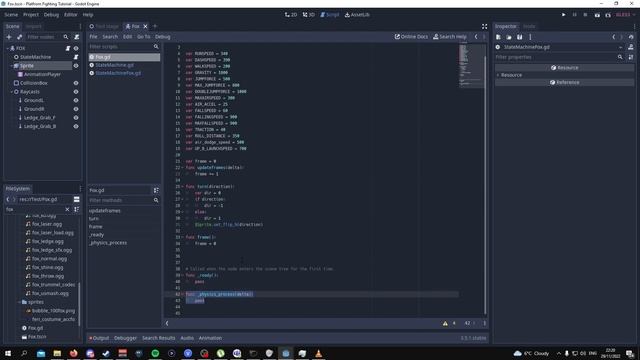Toggle distraction-free mode icon
The image size is (640, 360).
(x=484, y=26)
